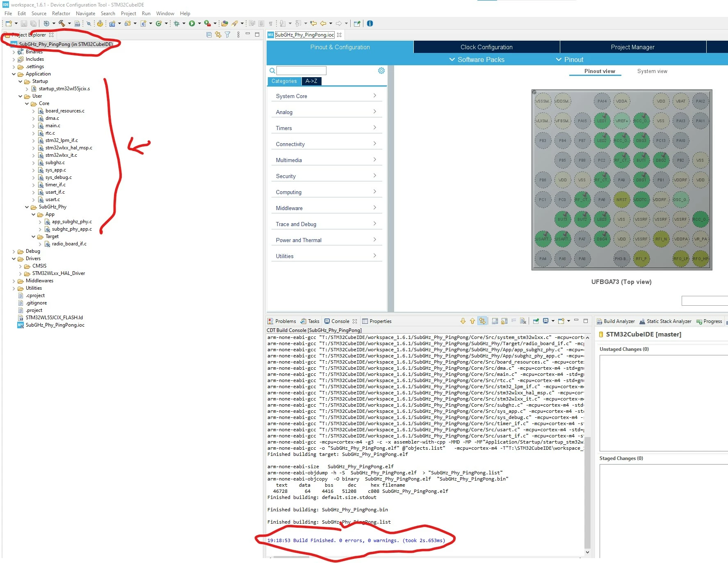This screenshot has height=563, width=728.
Task: Click the Information Center icon
Action: (370, 23)
